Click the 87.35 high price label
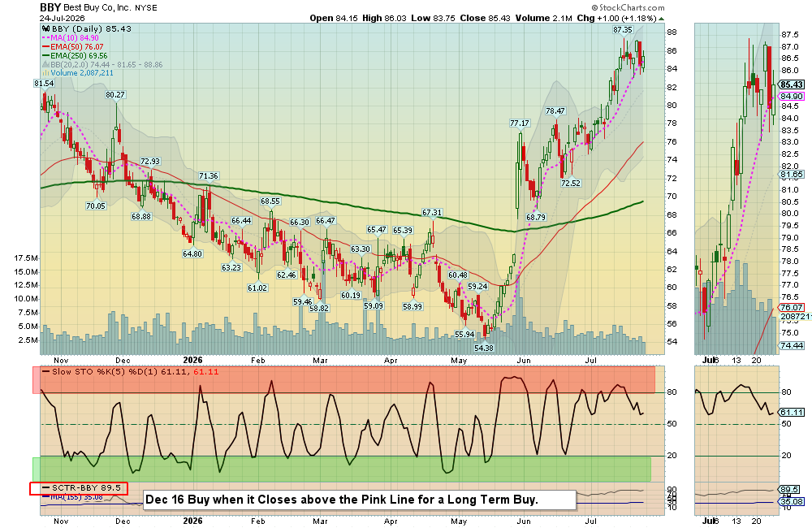The width and height of the screenshot is (812, 528). pyautogui.click(x=623, y=29)
